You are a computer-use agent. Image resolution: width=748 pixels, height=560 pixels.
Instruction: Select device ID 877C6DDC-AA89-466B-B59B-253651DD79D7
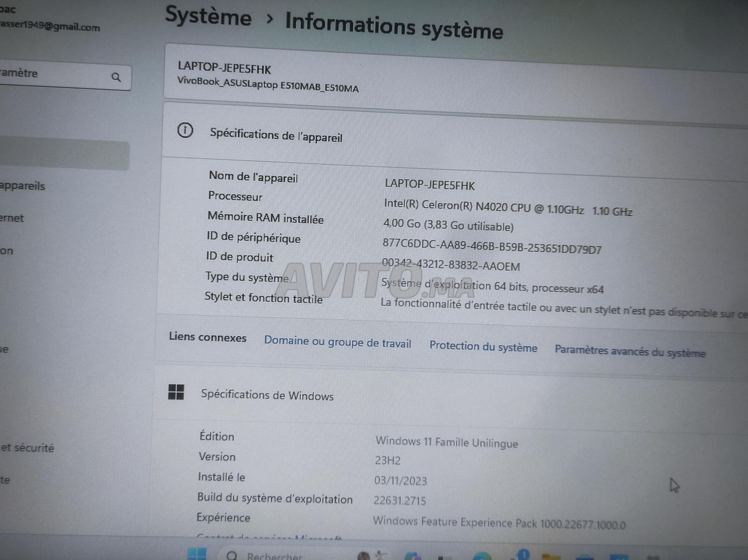pos(492,246)
